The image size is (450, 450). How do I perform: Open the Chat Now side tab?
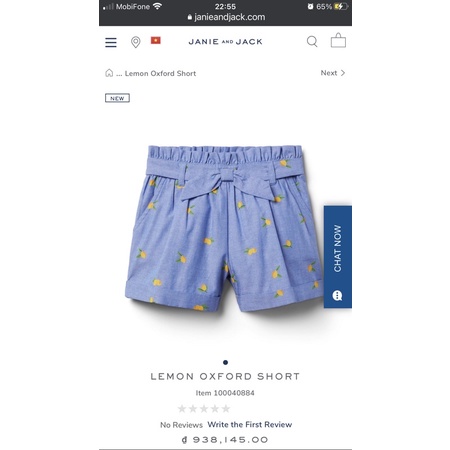click(x=338, y=257)
